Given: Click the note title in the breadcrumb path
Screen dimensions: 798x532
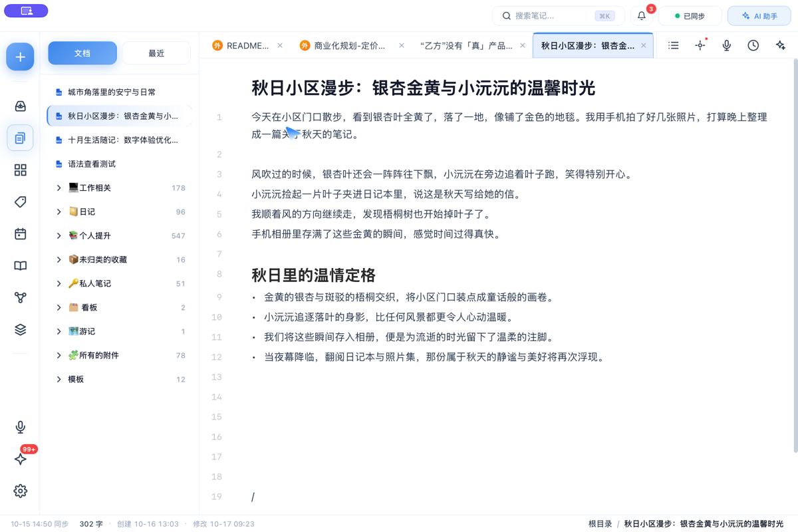Looking at the screenshot, I should click(704, 524).
